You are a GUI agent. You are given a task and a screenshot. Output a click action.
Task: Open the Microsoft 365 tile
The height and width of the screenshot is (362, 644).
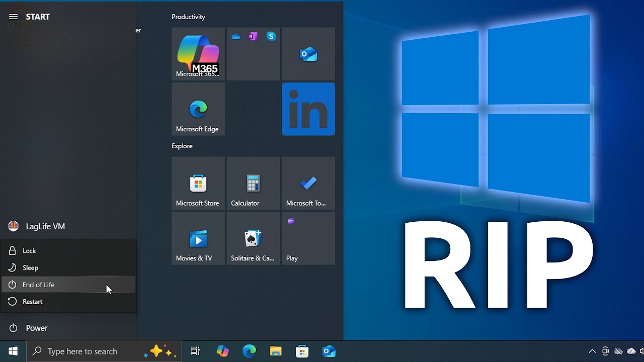point(198,54)
